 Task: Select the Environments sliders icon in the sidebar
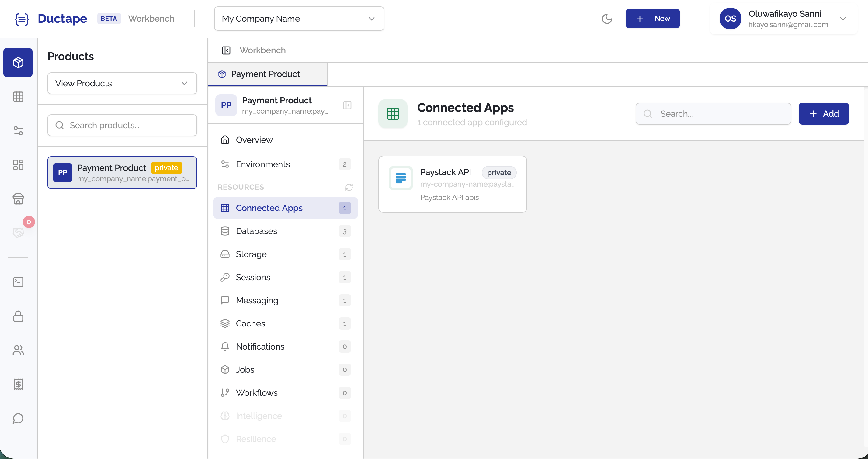pyautogui.click(x=18, y=131)
